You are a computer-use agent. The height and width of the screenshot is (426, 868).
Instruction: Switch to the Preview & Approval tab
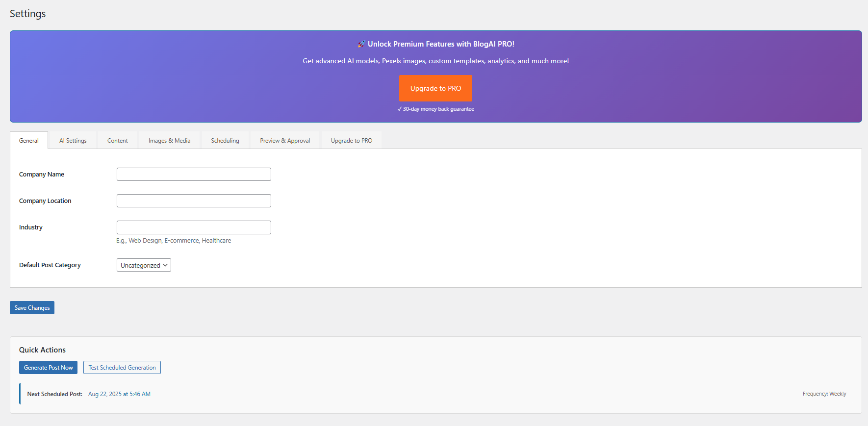(285, 141)
